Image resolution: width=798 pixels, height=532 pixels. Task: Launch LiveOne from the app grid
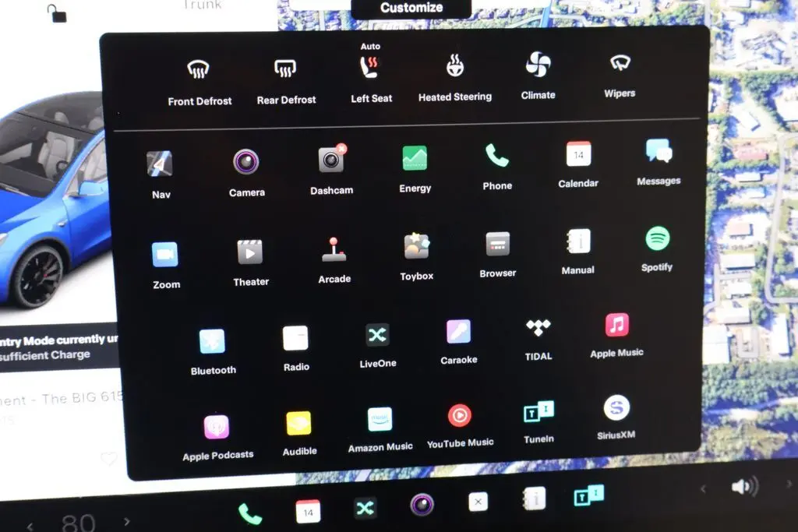[378, 346]
